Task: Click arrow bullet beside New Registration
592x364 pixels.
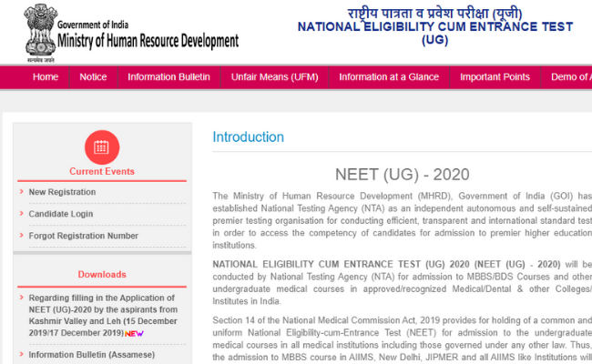Action: 20,192
